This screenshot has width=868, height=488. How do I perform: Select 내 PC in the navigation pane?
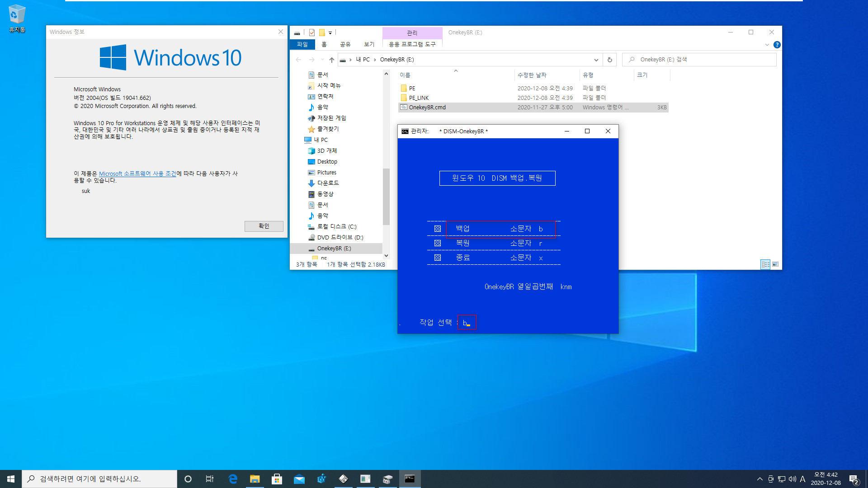321,140
